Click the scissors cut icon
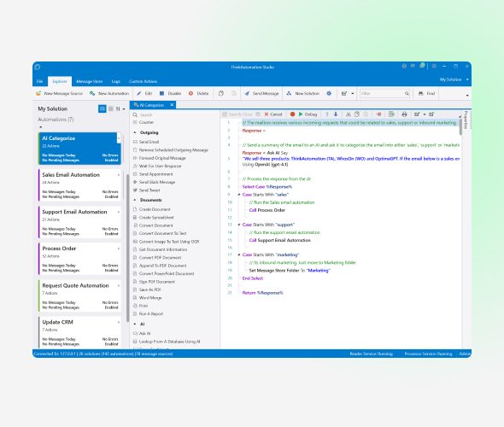Image resolution: width=504 pixels, height=427 pixels. [x=349, y=114]
